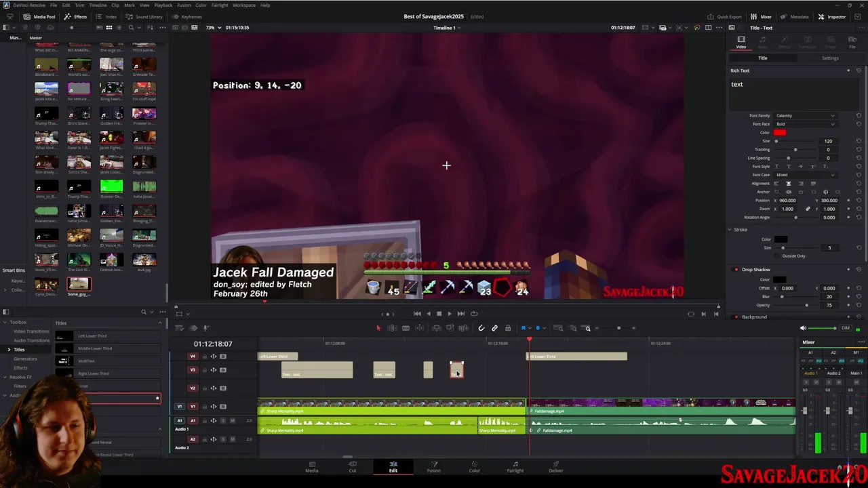
Task: Select the Falldamage.mp4 video clip
Action: coord(661,407)
